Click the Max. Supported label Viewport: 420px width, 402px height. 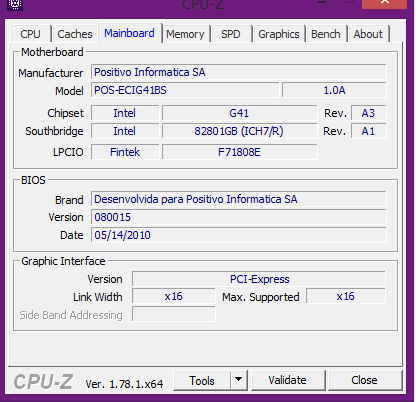pos(261,297)
